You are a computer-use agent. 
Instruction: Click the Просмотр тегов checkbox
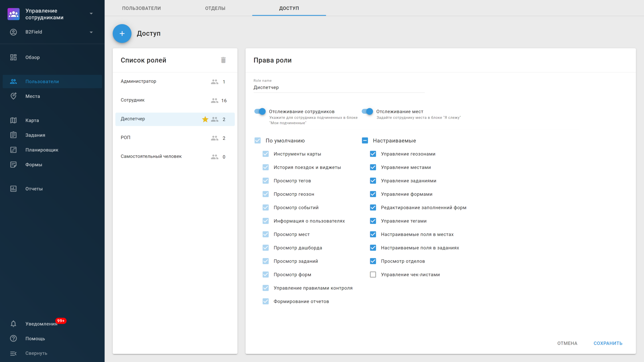point(266,181)
